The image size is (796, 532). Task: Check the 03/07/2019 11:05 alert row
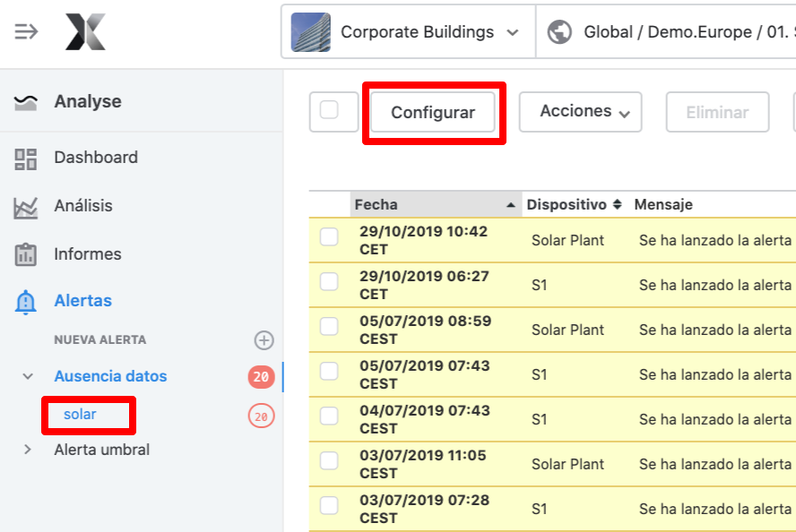(x=329, y=461)
